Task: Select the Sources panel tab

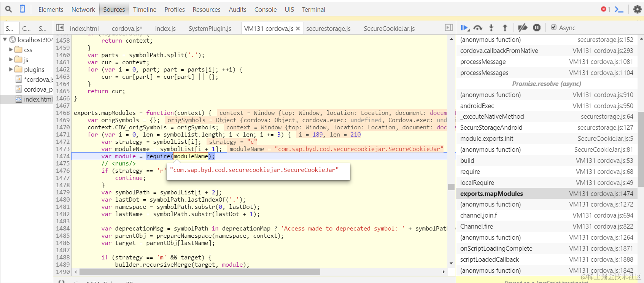Action: click(114, 10)
